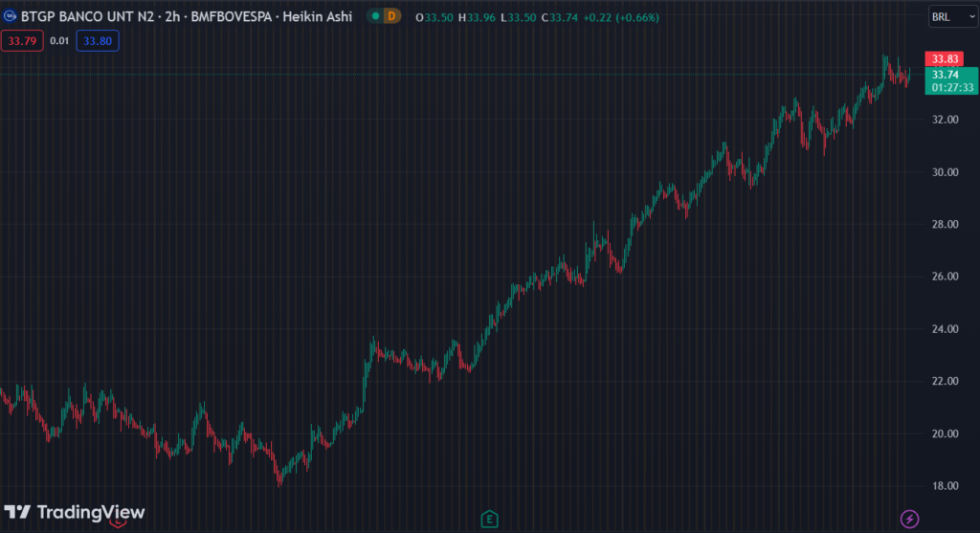
Task: Click the 0.01 spread value
Action: point(59,41)
